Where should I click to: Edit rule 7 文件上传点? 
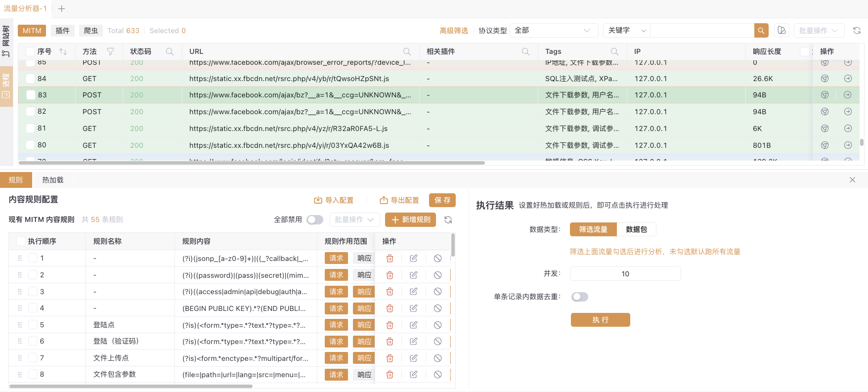pyautogui.click(x=414, y=358)
